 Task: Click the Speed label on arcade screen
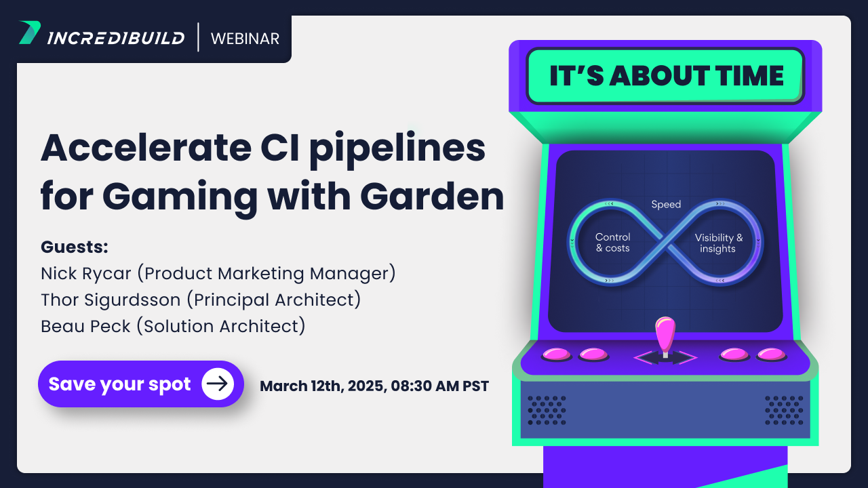pos(666,204)
